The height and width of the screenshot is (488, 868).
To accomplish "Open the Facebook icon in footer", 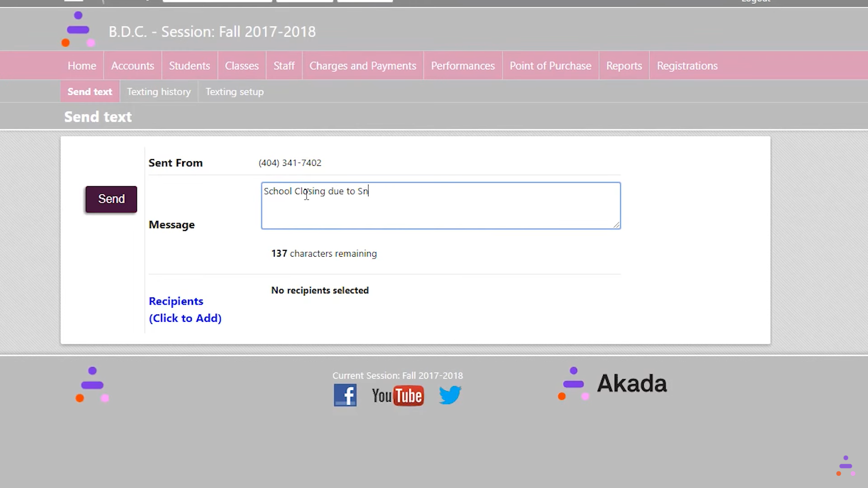I will click(345, 395).
